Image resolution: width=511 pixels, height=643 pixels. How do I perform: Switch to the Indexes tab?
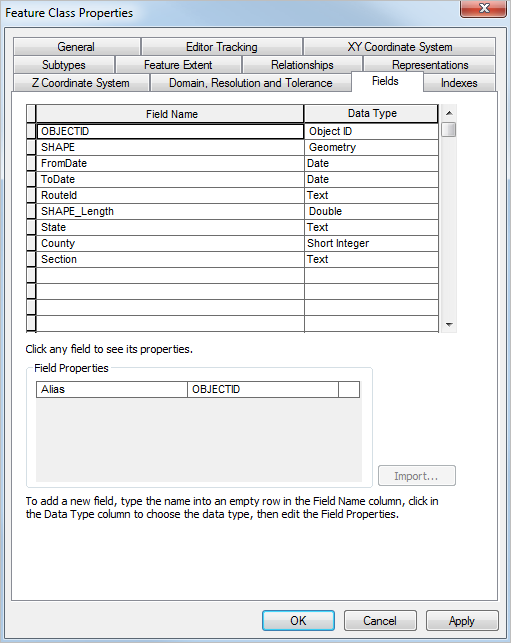(459, 83)
